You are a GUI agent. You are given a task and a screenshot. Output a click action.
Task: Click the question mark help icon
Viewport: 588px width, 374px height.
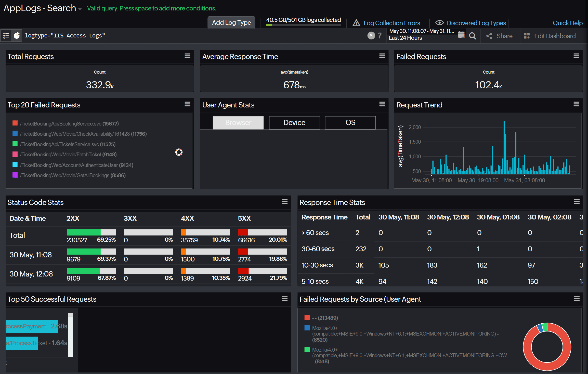tap(380, 35)
